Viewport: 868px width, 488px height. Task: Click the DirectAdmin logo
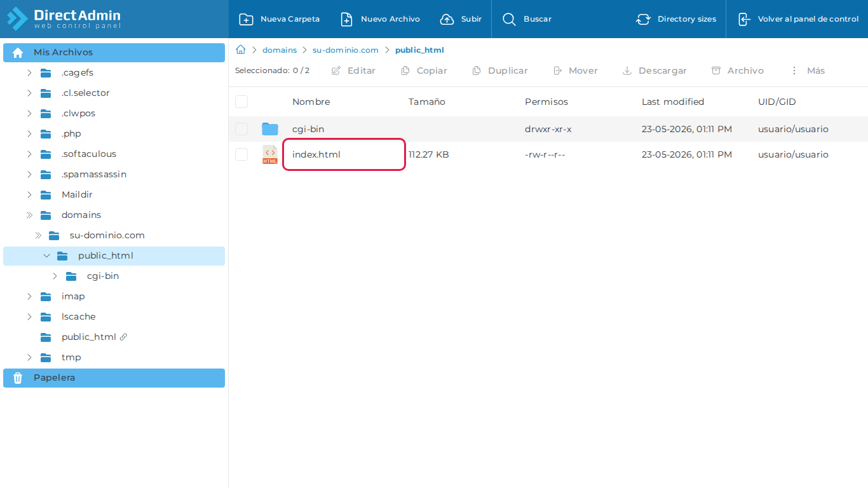(x=64, y=18)
